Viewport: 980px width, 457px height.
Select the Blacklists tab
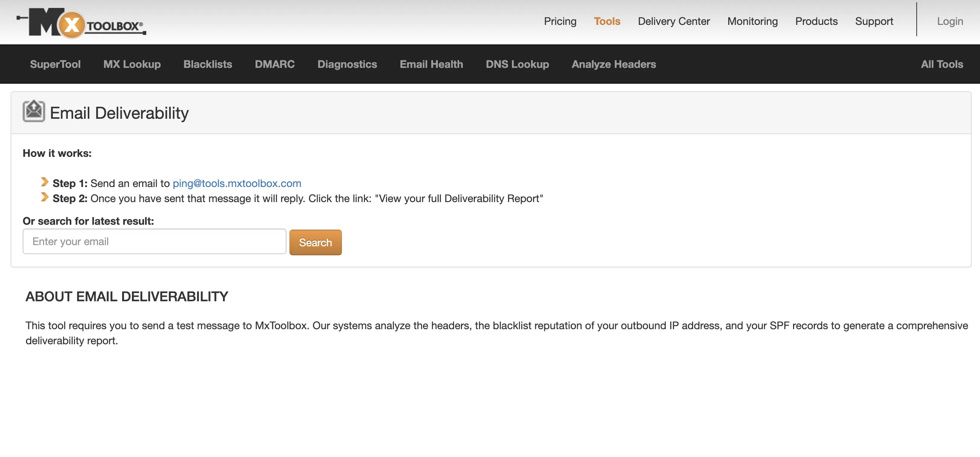click(x=208, y=64)
